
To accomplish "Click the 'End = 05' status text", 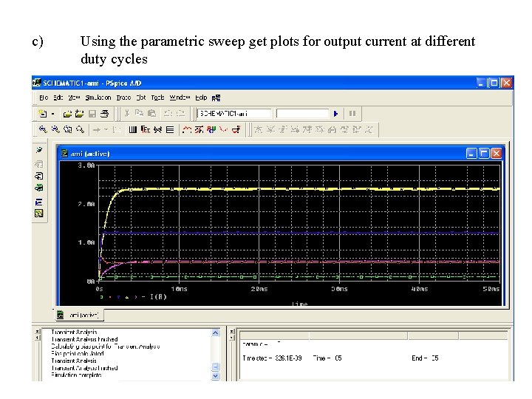I will point(425,358).
